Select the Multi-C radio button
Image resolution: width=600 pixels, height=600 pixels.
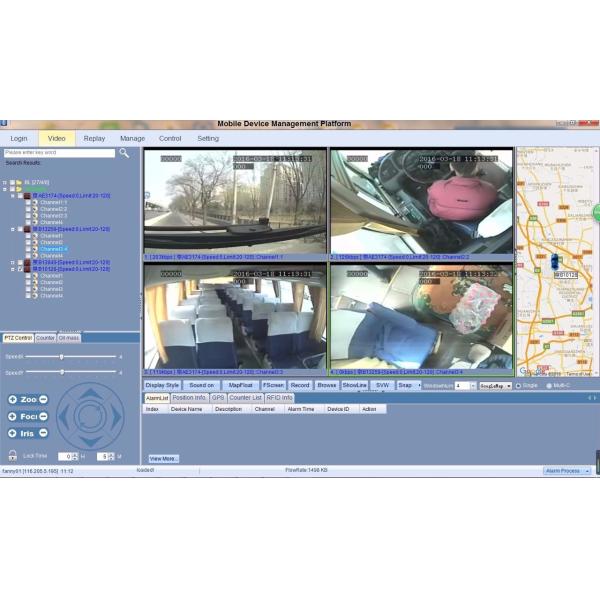click(549, 385)
